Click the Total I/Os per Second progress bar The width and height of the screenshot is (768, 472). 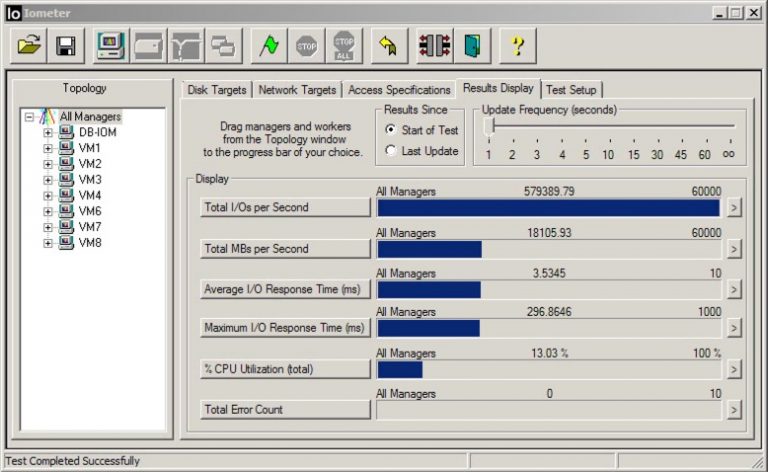(x=549, y=208)
